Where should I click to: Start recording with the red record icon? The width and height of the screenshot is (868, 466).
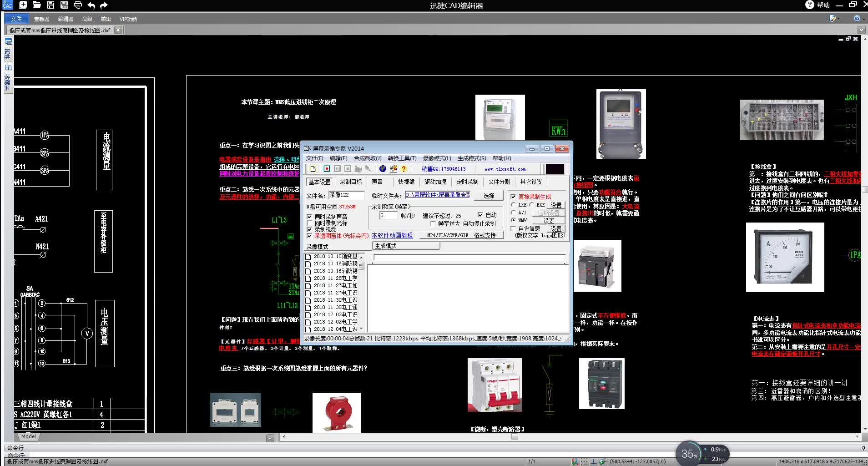[327, 169]
